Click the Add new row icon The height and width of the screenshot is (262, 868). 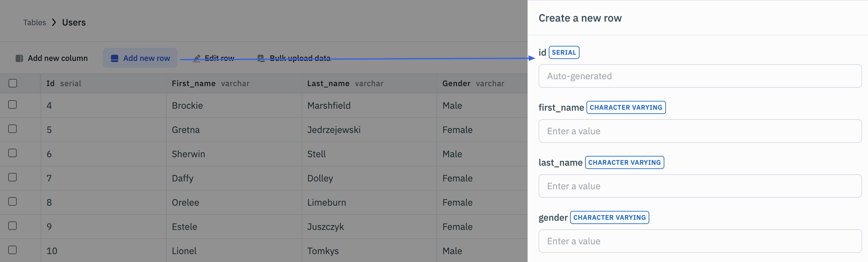(115, 58)
